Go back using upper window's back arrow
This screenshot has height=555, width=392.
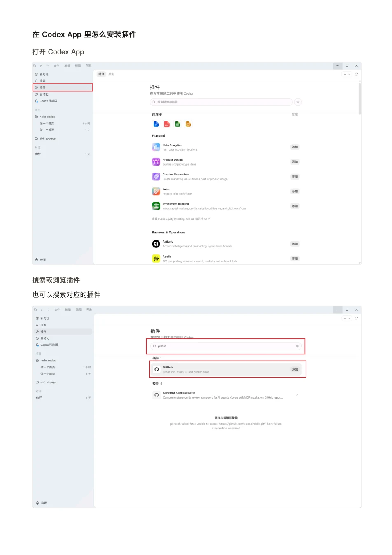tap(41, 65)
